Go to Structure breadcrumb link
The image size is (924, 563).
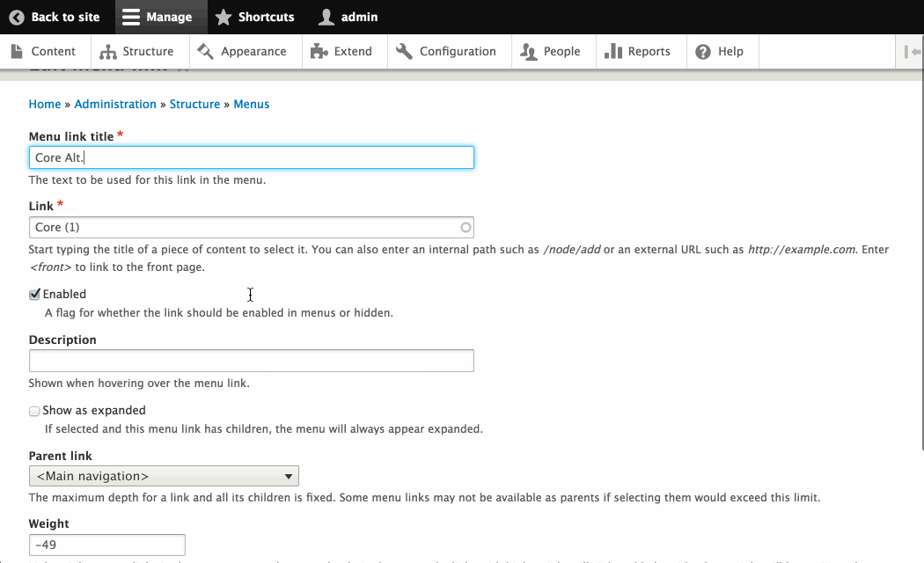194,104
